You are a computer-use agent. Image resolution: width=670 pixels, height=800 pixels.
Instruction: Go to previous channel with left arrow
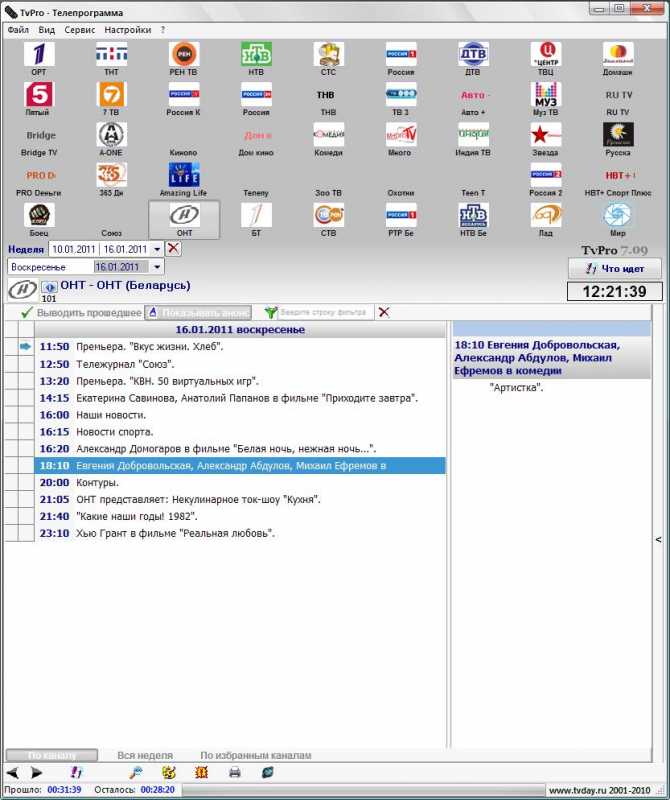(x=12, y=772)
